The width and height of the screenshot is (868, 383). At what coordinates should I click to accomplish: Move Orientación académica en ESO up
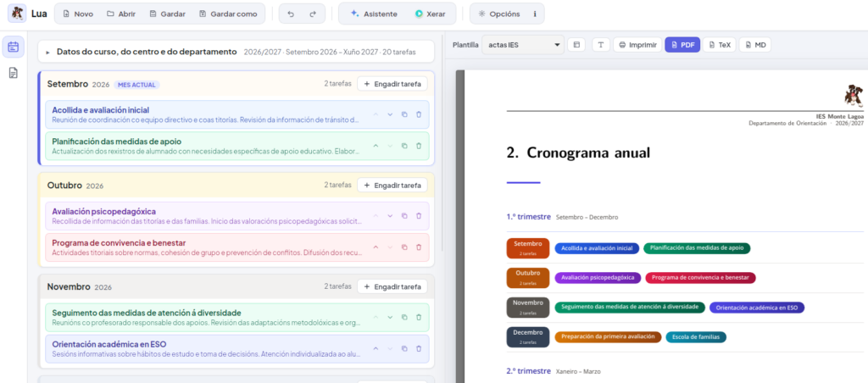(376, 349)
